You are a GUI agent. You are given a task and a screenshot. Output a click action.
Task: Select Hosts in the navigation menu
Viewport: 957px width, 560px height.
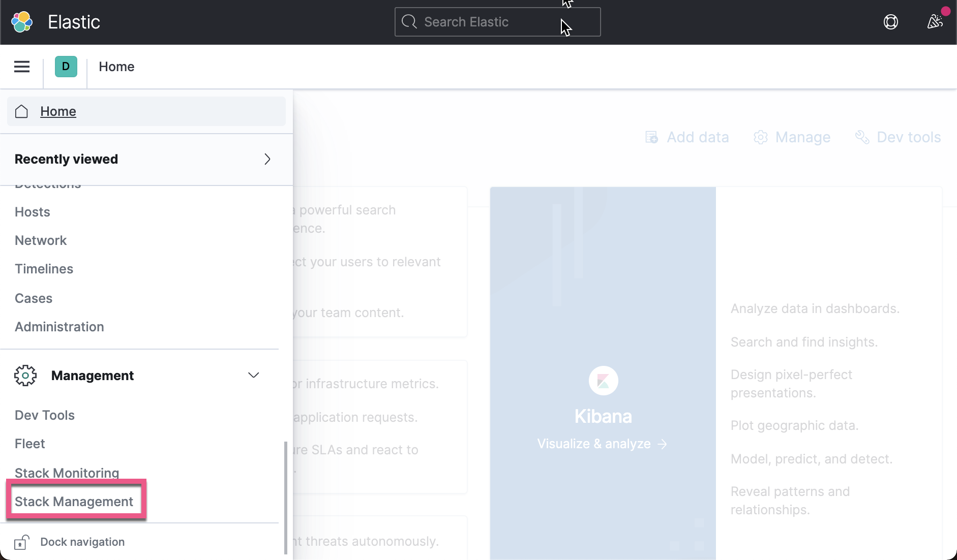click(32, 212)
